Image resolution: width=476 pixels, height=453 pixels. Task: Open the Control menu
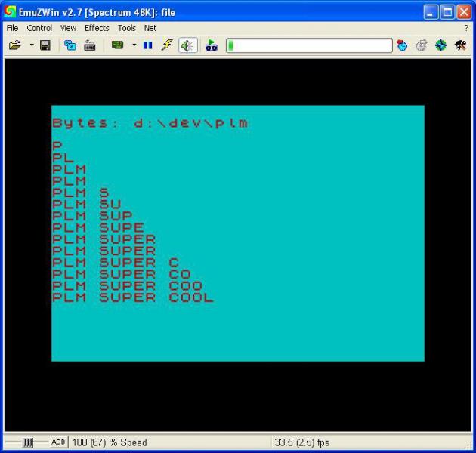[x=39, y=28]
